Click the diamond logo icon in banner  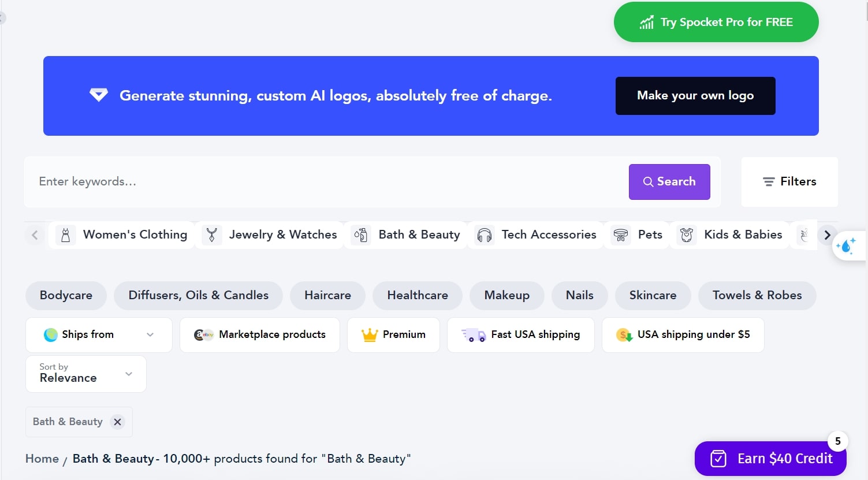[x=99, y=95]
